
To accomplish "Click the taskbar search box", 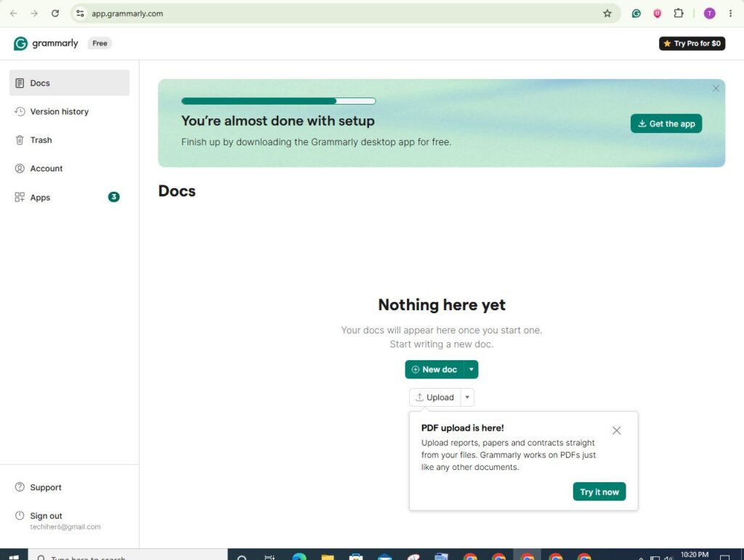I will point(128,556).
